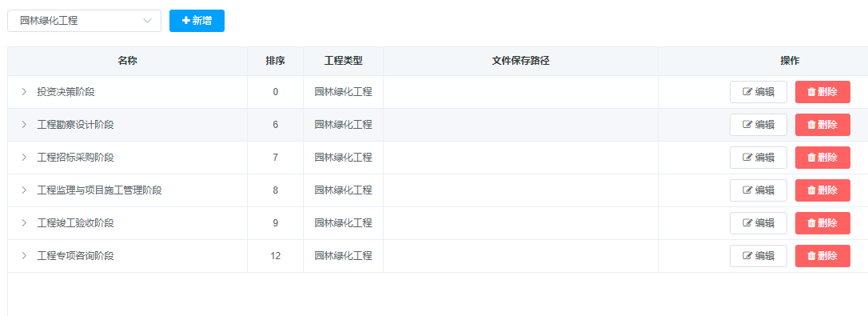Click 园林绿化工程 type cell in 工程专项咨询阶段 row
Screen dimensions: 868x316
click(343, 255)
